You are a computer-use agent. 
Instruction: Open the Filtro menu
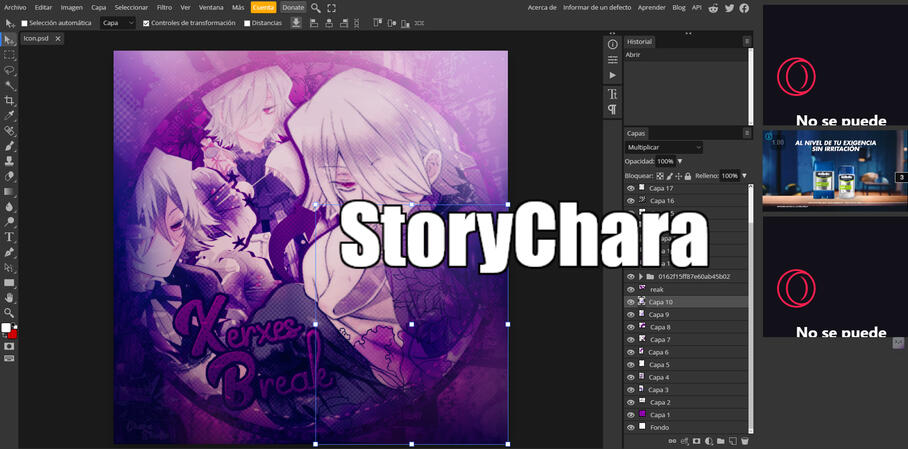[x=164, y=7]
